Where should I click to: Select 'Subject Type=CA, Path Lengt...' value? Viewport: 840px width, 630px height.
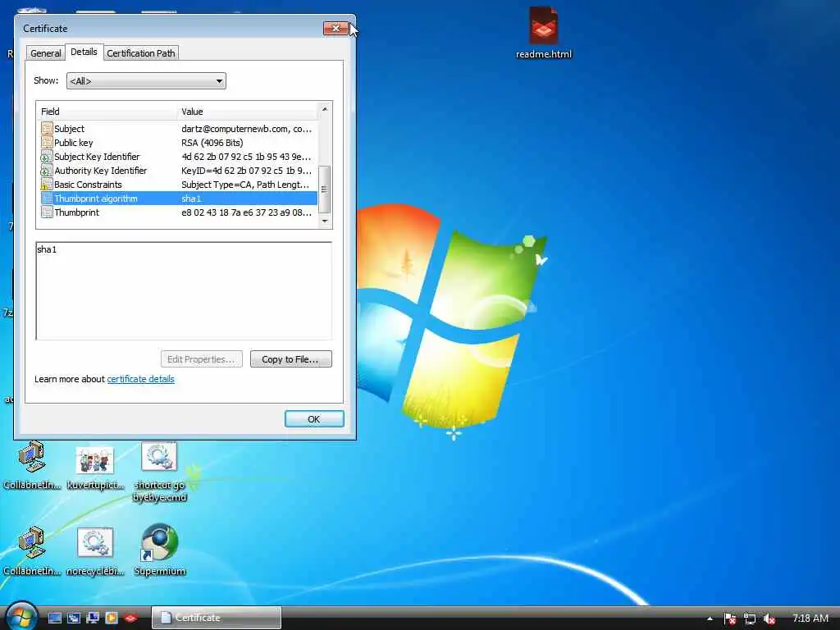pyautogui.click(x=245, y=185)
